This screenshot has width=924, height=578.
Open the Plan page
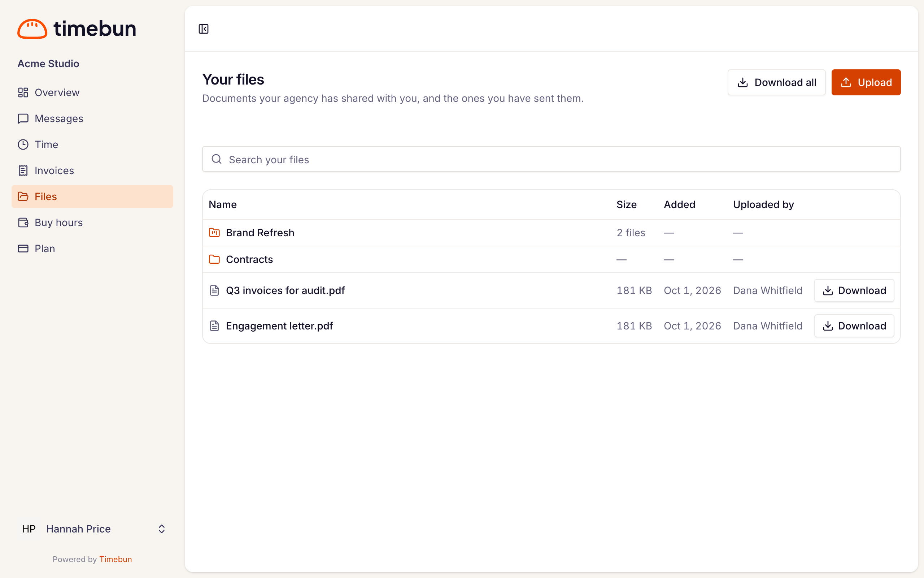[92, 249]
